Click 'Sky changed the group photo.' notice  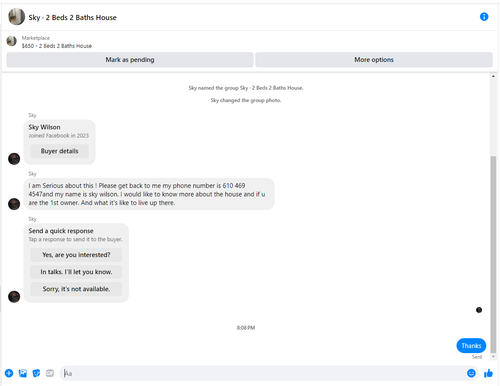[x=246, y=100]
